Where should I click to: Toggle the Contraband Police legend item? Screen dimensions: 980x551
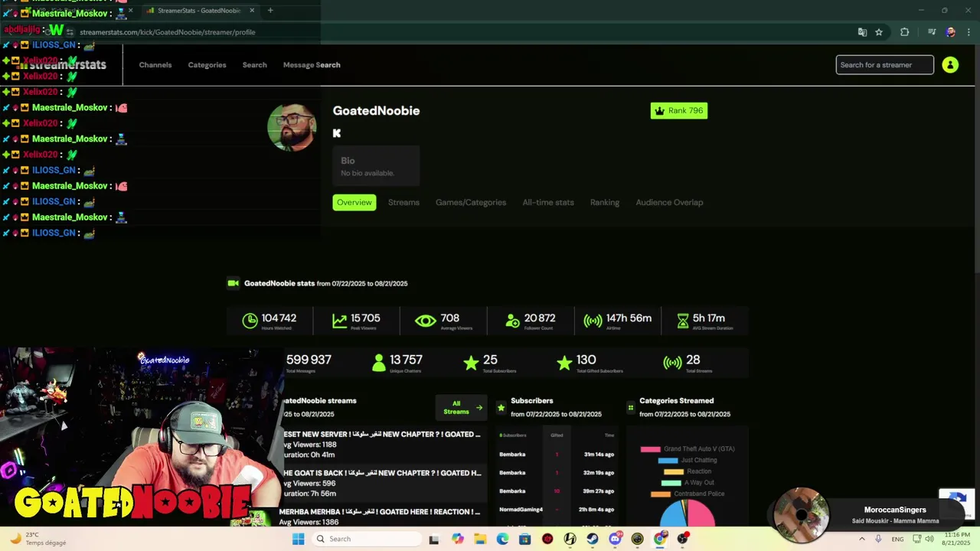pos(688,494)
